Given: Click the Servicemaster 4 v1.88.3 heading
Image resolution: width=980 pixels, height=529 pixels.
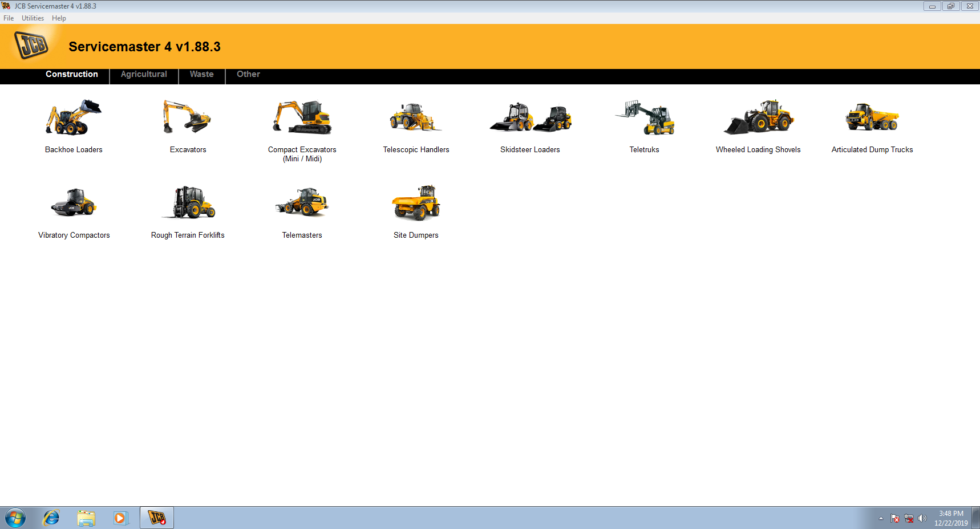Looking at the screenshot, I should pos(144,47).
